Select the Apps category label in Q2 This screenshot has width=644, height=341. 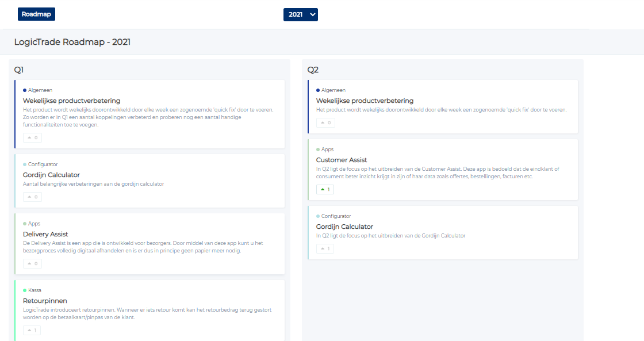pyautogui.click(x=327, y=150)
